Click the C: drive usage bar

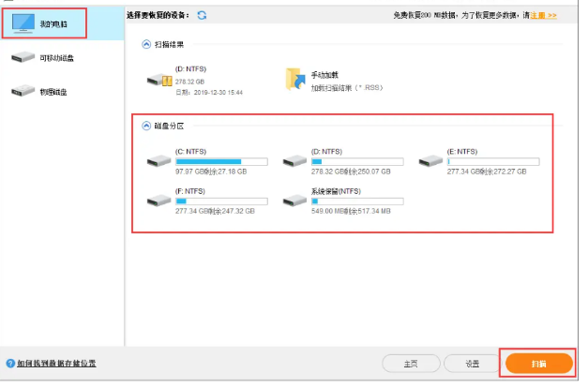click(x=221, y=161)
